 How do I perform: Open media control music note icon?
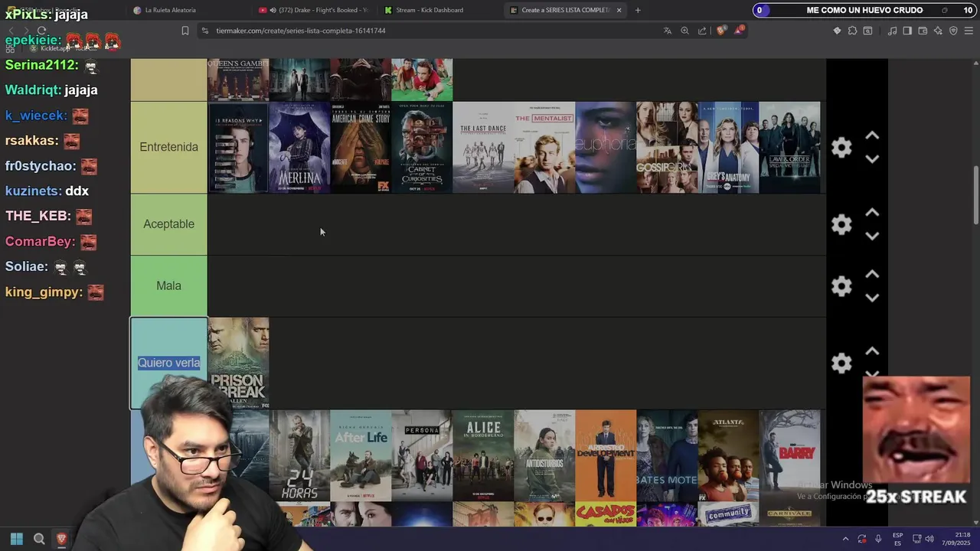[892, 31]
